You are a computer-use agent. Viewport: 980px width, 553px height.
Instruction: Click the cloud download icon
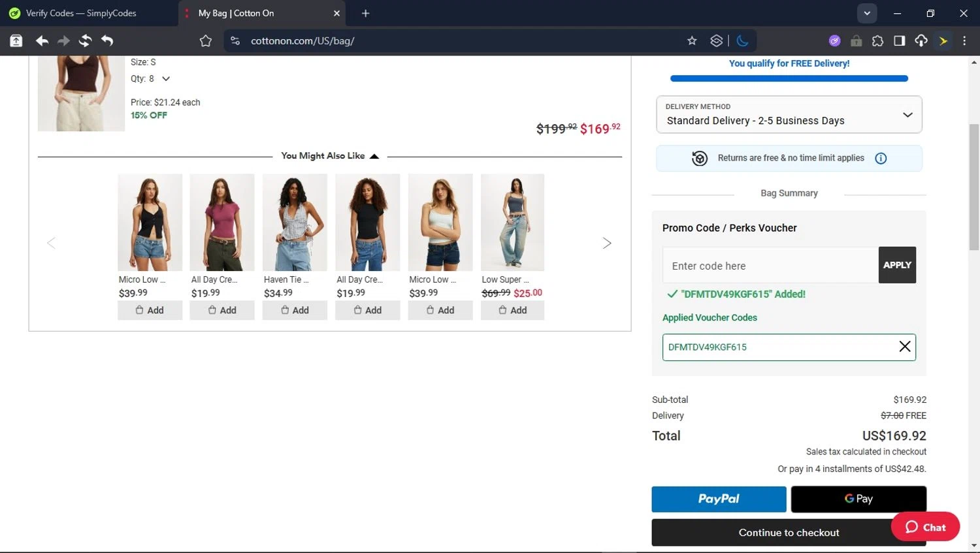pos(921,41)
